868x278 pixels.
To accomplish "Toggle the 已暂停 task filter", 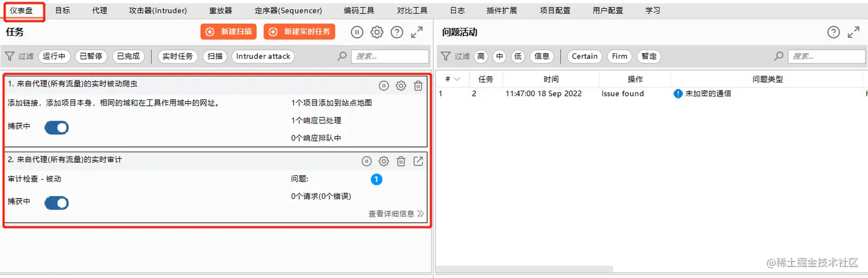I will (91, 56).
